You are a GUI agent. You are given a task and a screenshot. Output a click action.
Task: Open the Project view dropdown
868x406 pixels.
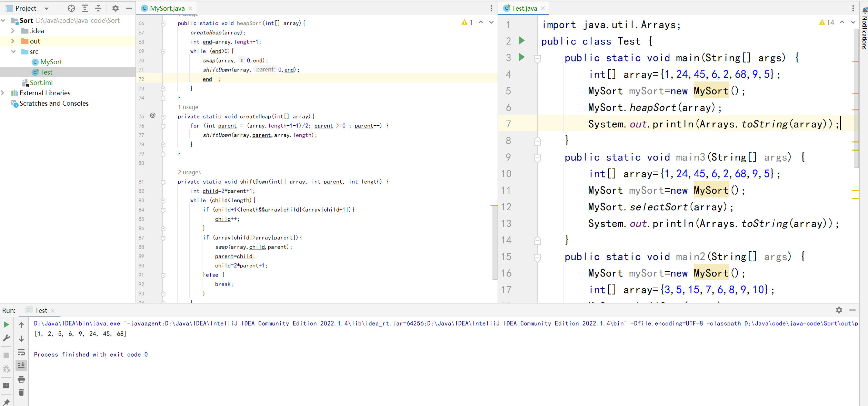tap(47, 9)
